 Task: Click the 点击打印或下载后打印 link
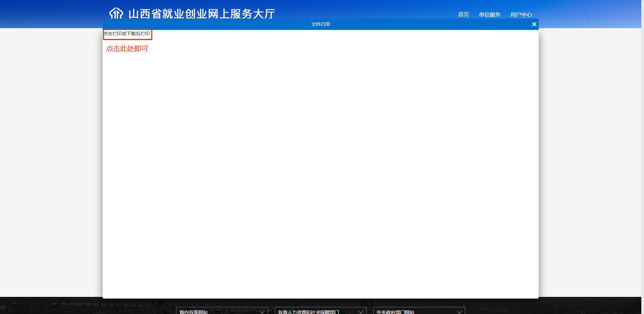point(127,34)
